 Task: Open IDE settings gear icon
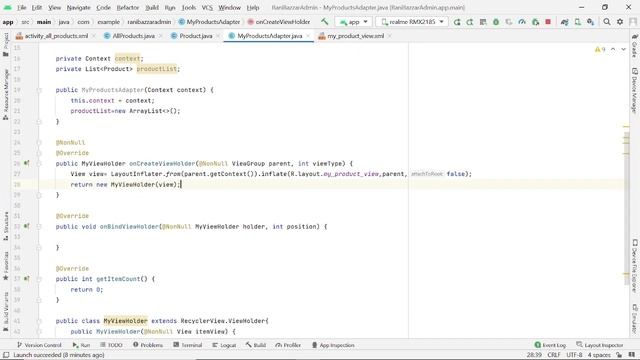[620, 22]
